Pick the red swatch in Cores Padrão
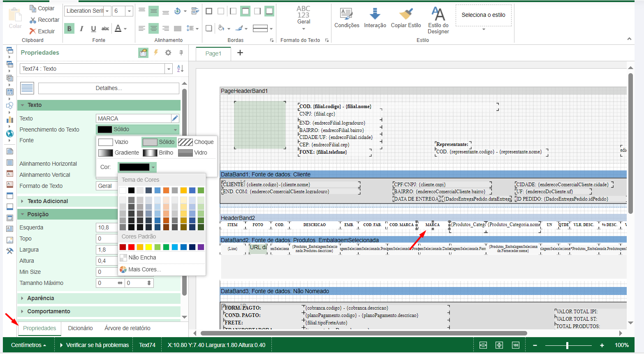644x354 pixels. [x=131, y=247]
